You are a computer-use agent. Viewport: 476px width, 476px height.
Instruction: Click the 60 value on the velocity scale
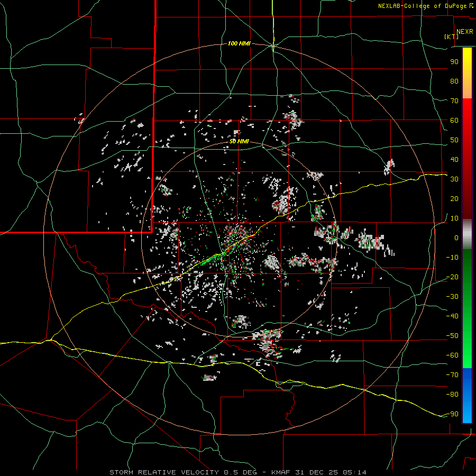coord(454,121)
